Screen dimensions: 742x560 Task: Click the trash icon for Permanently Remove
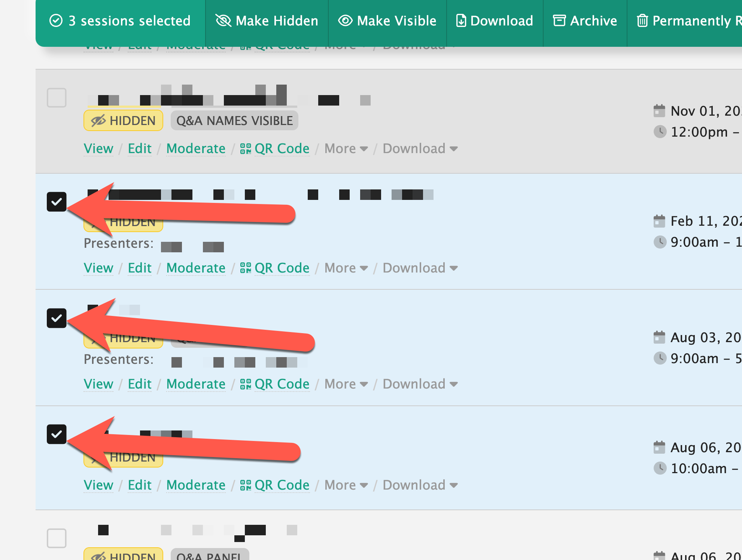click(x=642, y=21)
